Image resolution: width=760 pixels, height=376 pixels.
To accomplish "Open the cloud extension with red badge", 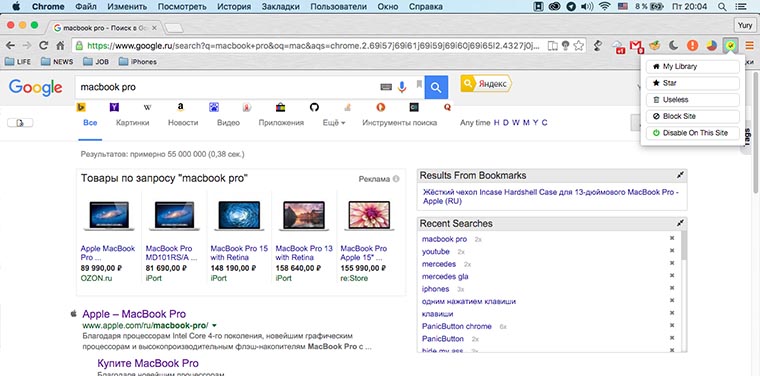I will [618, 46].
